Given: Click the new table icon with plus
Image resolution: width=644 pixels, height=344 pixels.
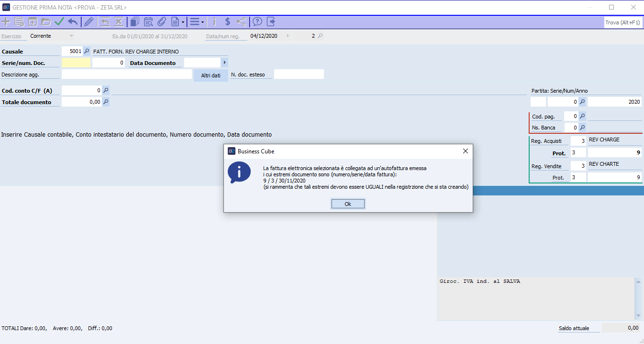Looking at the screenshot, I should pos(33,22).
